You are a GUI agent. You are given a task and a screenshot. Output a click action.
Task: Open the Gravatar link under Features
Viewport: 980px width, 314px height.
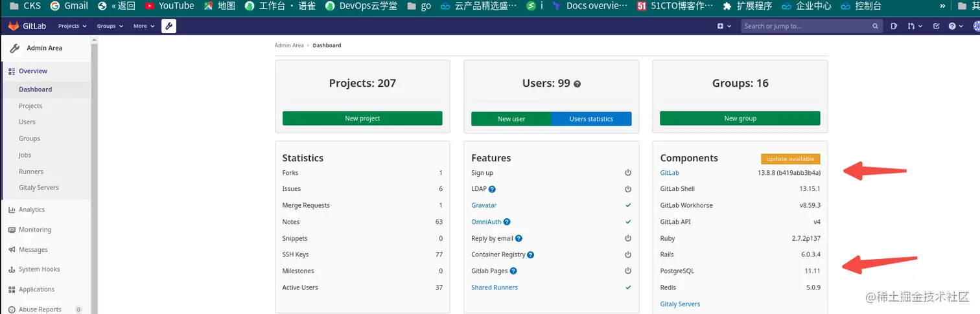484,205
